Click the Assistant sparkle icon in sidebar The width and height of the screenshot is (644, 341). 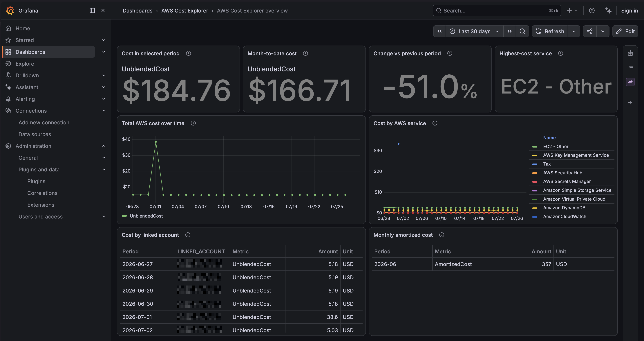[8, 87]
